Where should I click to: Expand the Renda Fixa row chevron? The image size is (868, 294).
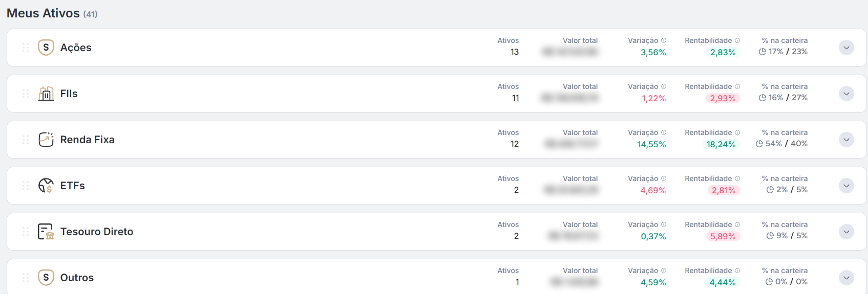coord(846,140)
